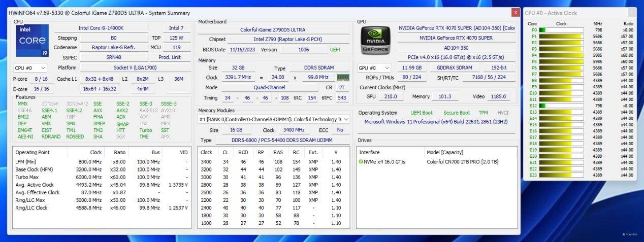This screenshot has width=644, height=242.
Task: Click the AVX2 feature label
Action: (x=122, y=110)
